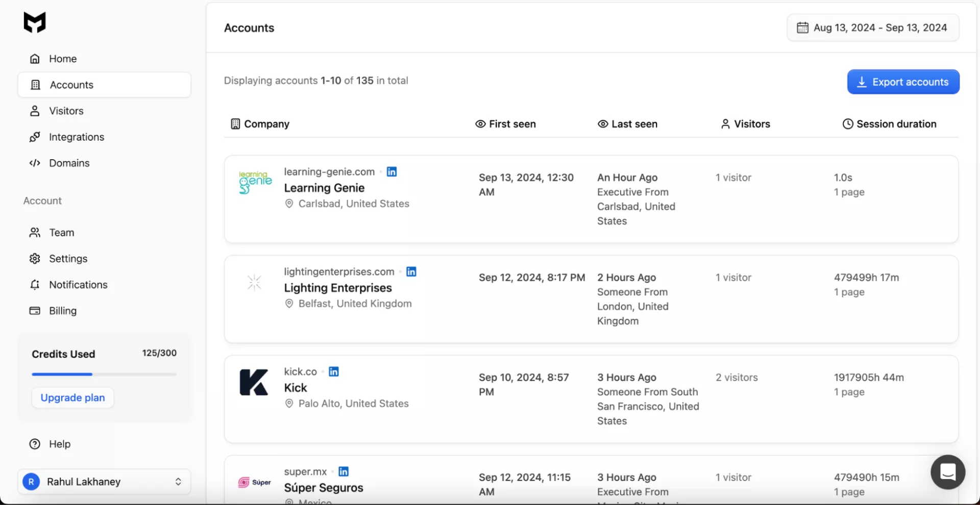Open LinkedIn icon beside super.mx
This screenshot has width=980, height=505.
pos(344,472)
